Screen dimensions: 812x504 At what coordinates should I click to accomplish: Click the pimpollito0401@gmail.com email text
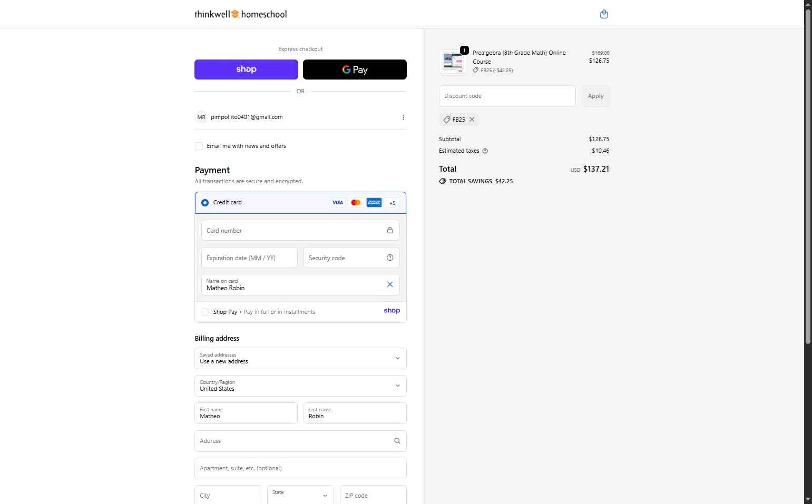click(x=247, y=117)
